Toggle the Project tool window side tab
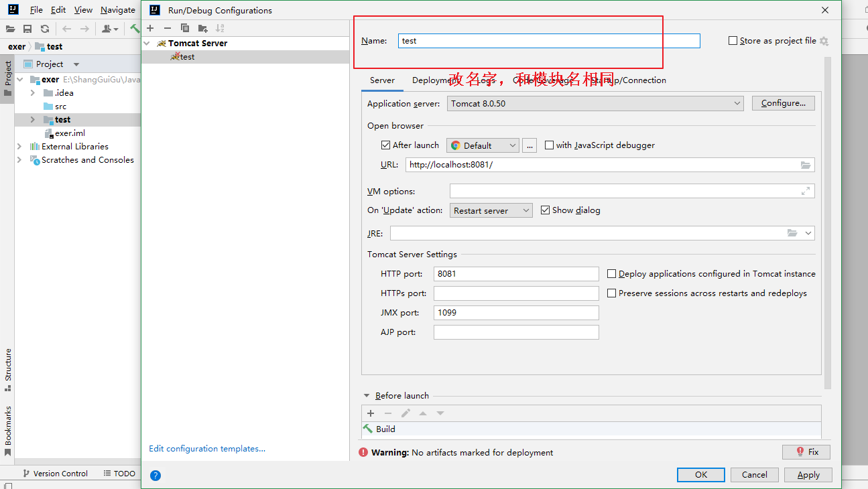Image resolution: width=868 pixels, height=489 pixels. click(8, 78)
